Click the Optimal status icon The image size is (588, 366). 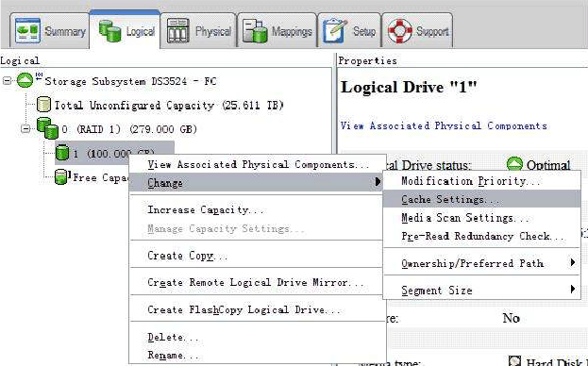click(514, 164)
